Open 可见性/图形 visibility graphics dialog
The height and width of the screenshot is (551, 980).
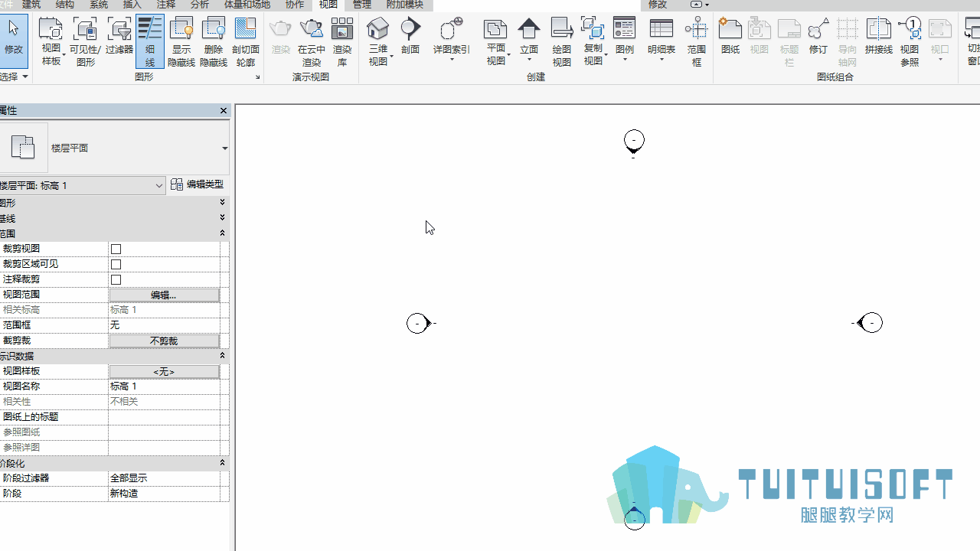tap(85, 42)
